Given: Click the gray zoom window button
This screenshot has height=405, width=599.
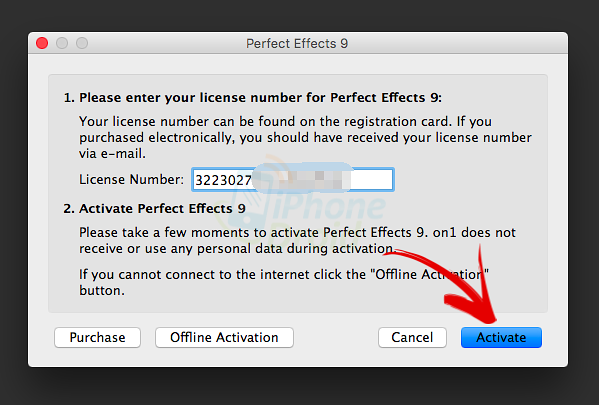Looking at the screenshot, I should 82,43.
